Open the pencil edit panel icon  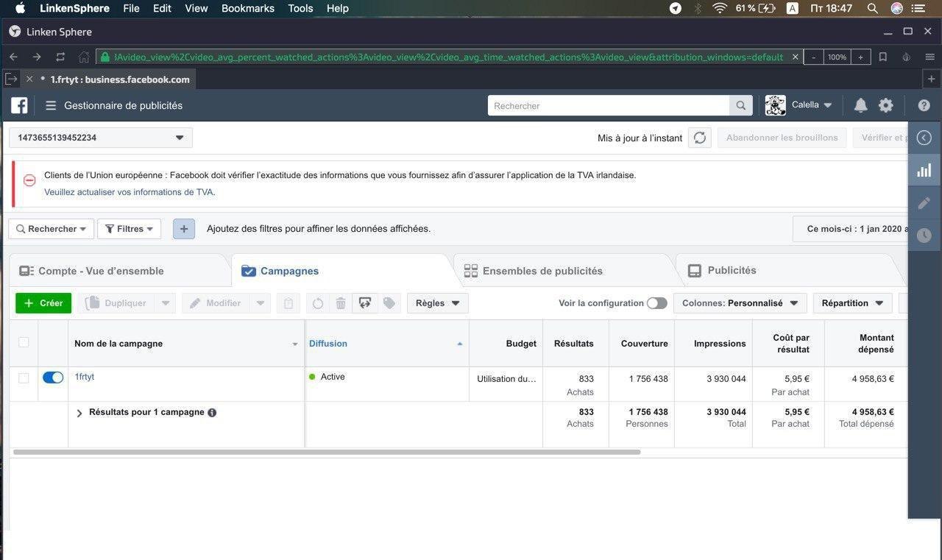click(x=924, y=203)
